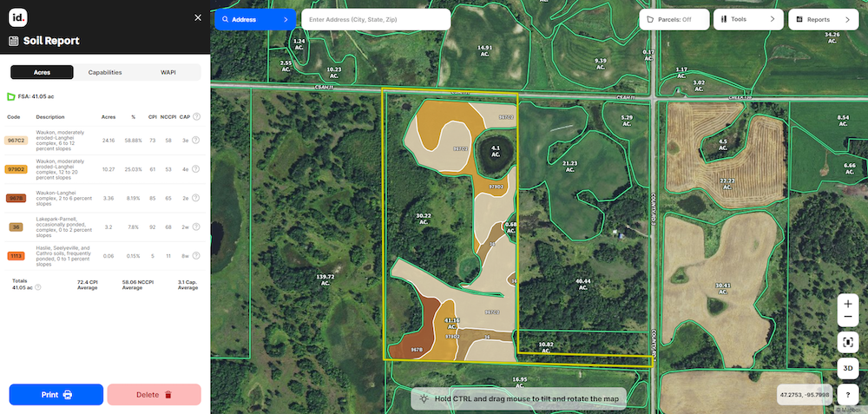Click info icon beside Totals acres
The width and height of the screenshot is (868, 414).
(x=36, y=287)
